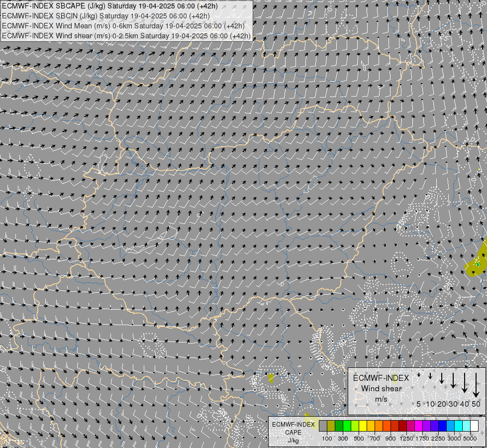487x448 pixels.
Task: Click the 50 m/s wind shear legend arrow
Action: [476, 385]
